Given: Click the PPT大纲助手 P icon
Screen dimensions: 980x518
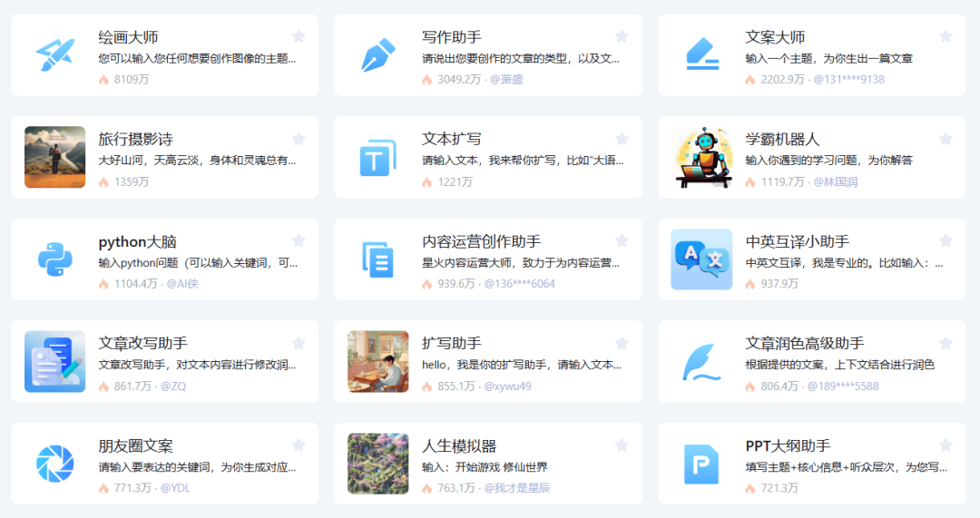Looking at the screenshot, I should click(701, 464).
